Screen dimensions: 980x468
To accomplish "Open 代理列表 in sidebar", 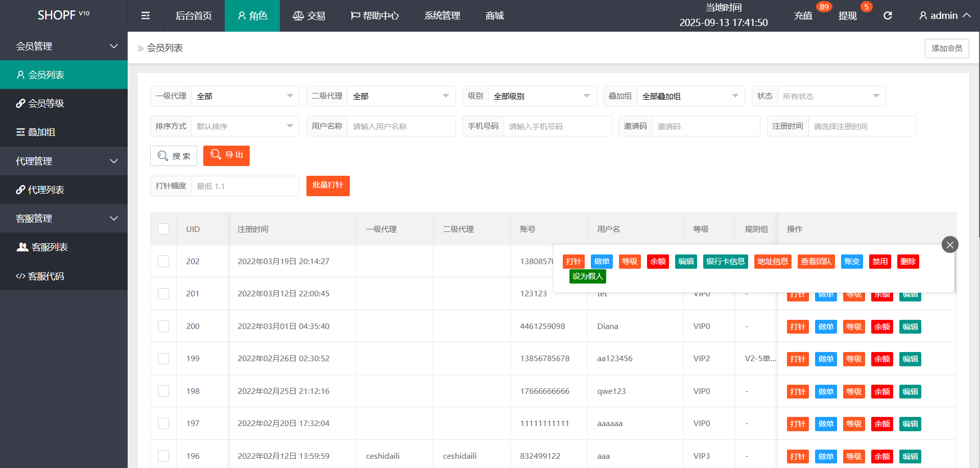I will [x=46, y=190].
